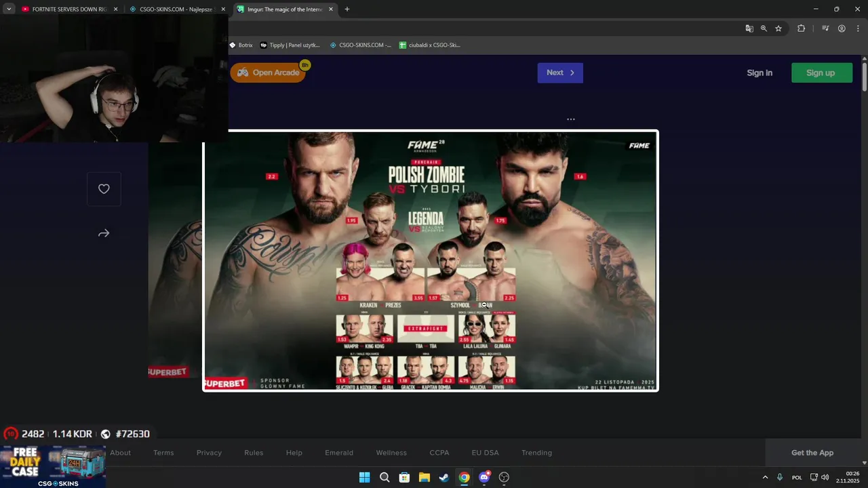Open the OBS Studio taskbar icon
Image resolution: width=868 pixels, height=488 pixels.
coord(504,477)
